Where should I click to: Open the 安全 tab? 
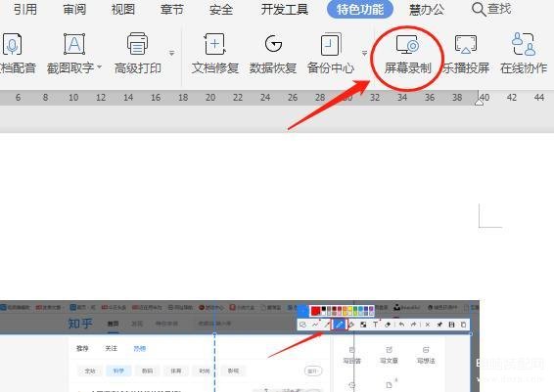(x=221, y=9)
